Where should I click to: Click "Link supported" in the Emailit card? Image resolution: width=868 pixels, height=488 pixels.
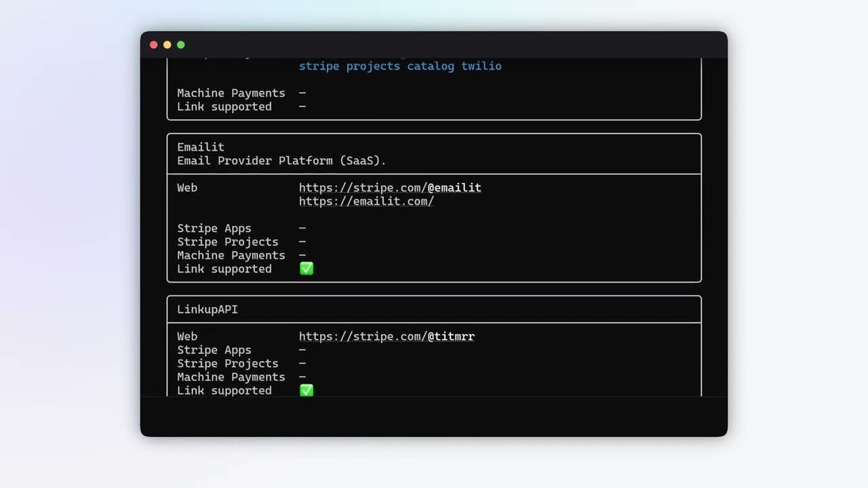click(224, 269)
